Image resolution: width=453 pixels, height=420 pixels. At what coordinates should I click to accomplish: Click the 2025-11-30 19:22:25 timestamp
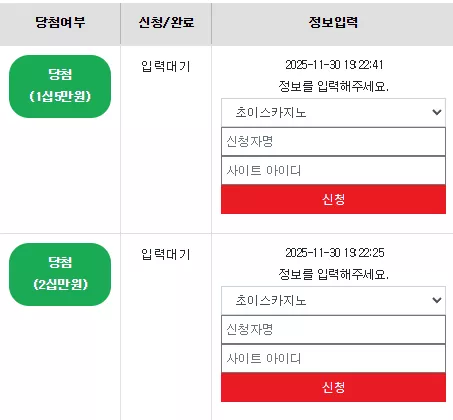[x=335, y=253]
